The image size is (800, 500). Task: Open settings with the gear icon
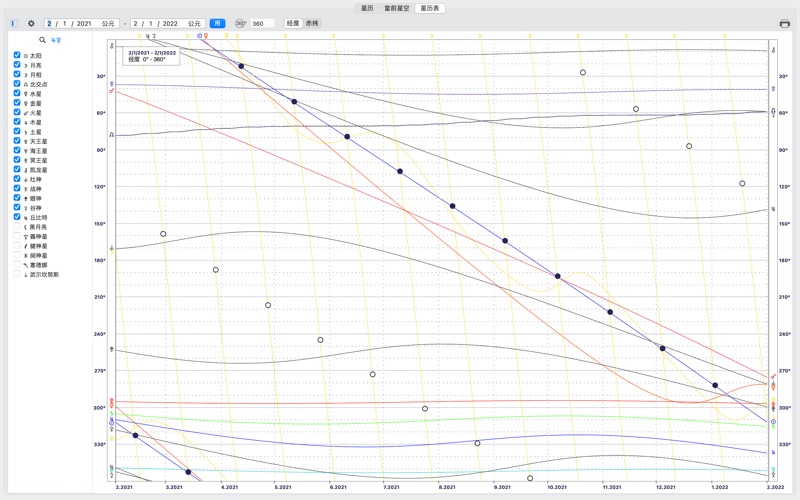tap(31, 23)
